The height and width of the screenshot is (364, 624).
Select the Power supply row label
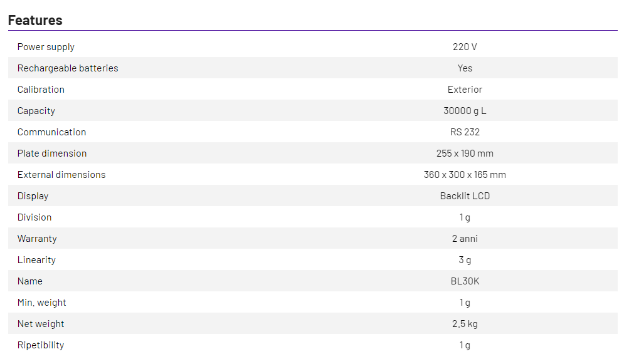(46, 47)
